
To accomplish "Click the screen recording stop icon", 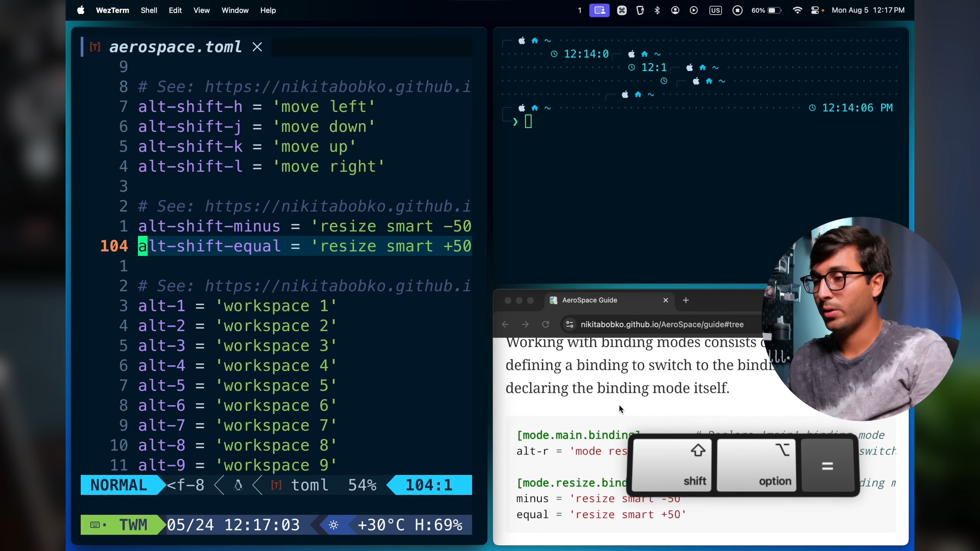I will coord(737,10).
